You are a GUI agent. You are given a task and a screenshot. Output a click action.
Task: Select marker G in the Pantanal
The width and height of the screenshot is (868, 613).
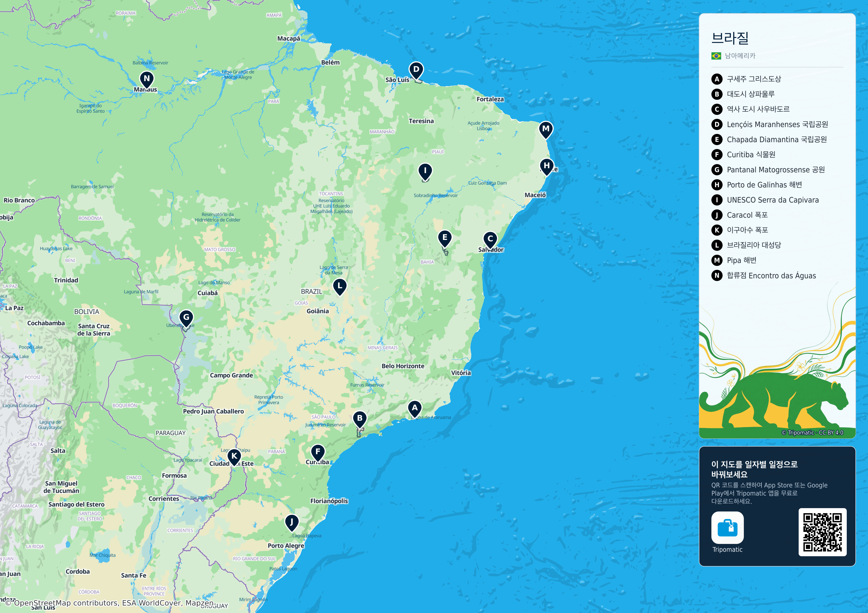pyautogui.click(x=186, y=318)
